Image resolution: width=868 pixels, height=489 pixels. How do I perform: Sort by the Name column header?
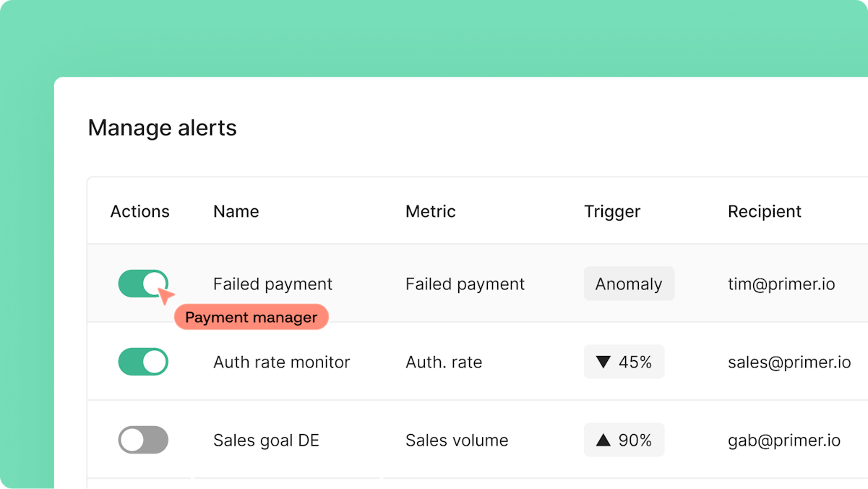point(236,211)
